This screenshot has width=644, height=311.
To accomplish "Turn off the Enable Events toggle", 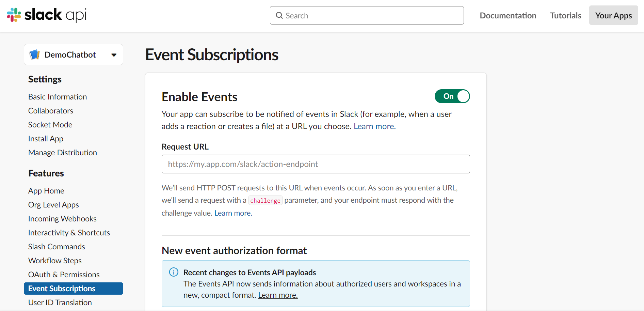I will (452, 96).
